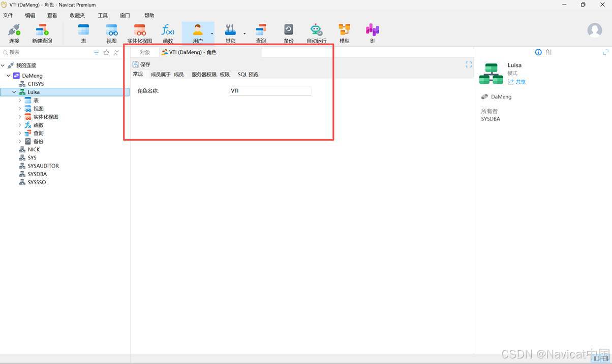Switch to the 成员 tab
Image resolution: width=612 pixels, height=364 pixels.
[x=179, y=74]
